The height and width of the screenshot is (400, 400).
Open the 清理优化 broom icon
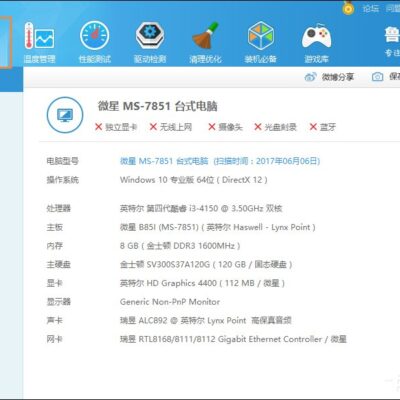click(205, 35)
